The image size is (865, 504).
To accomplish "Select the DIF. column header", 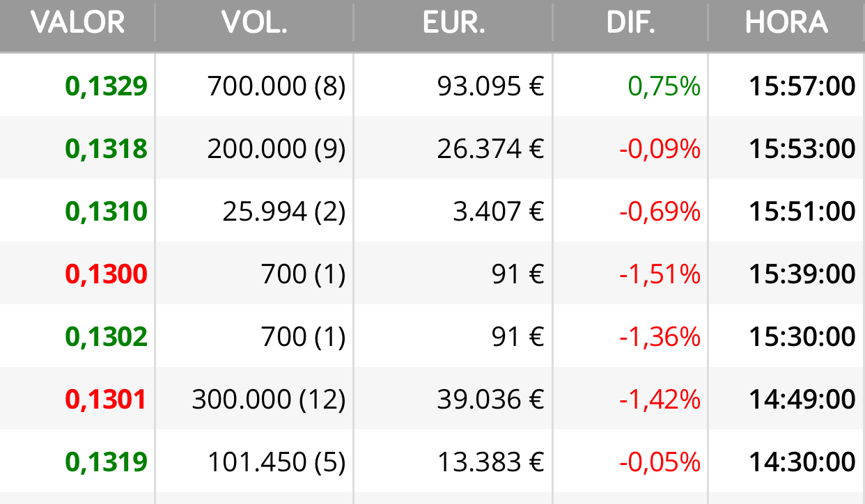I will click(631, 23).
